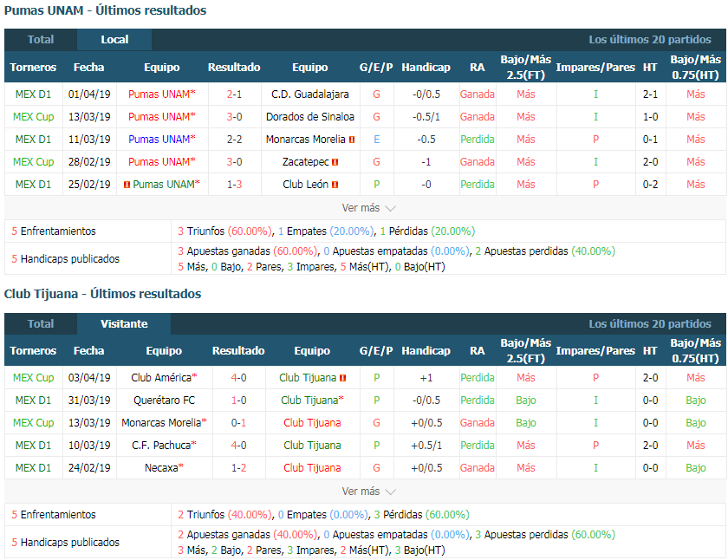The image size is (728, 560).
Task: Open Necaxa team link
Action: coord(164,467)
